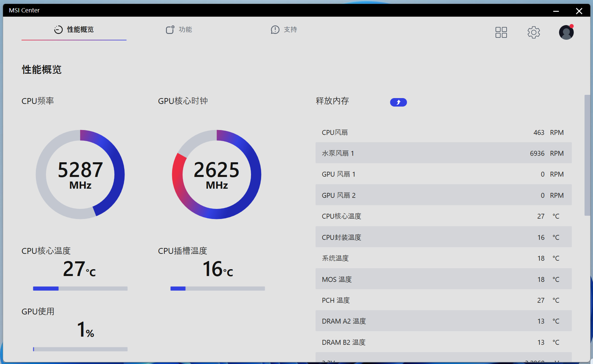The width and height of the screenshot is (593, 364).
Task: Click the CPU插槽温度 label
Action: pos(183,251)
